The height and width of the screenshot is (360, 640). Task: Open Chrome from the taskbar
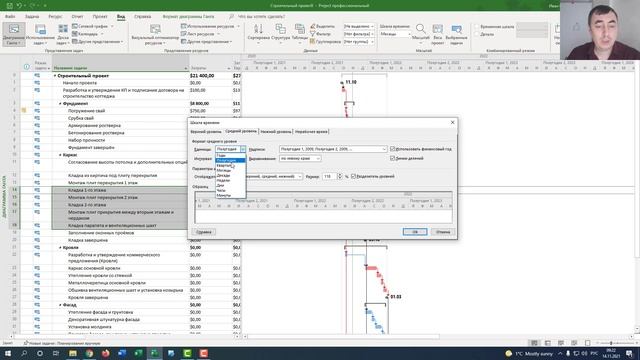pos(89,353)
